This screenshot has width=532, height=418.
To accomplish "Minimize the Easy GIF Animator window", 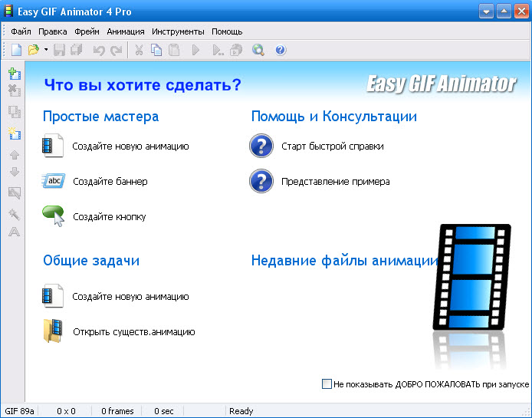I will 486,12.
